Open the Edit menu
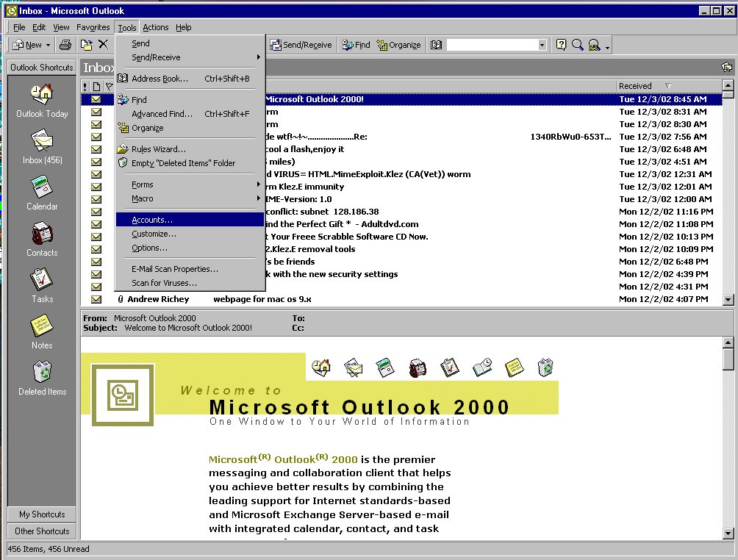 39,27
